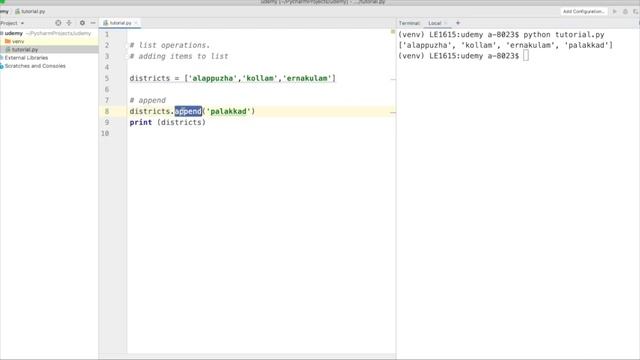Viewport: 640px width, 360px height.
Task: Click the 'palakkad' string in line 8
Action: tap(228, 111)
